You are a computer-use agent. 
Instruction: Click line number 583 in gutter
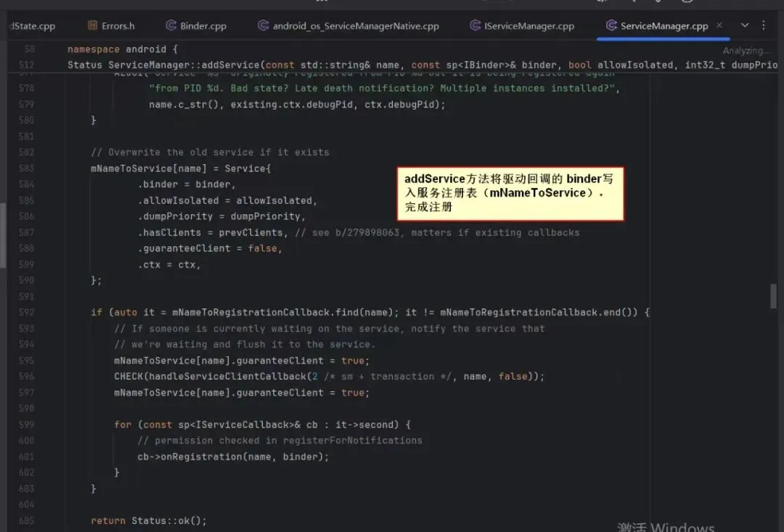pos(27,168)
